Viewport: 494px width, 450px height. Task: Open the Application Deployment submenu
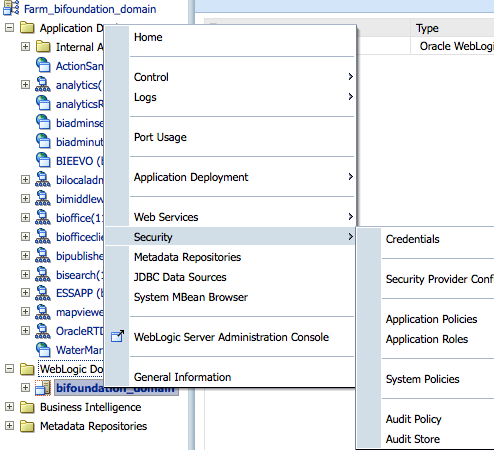[230, 177]
